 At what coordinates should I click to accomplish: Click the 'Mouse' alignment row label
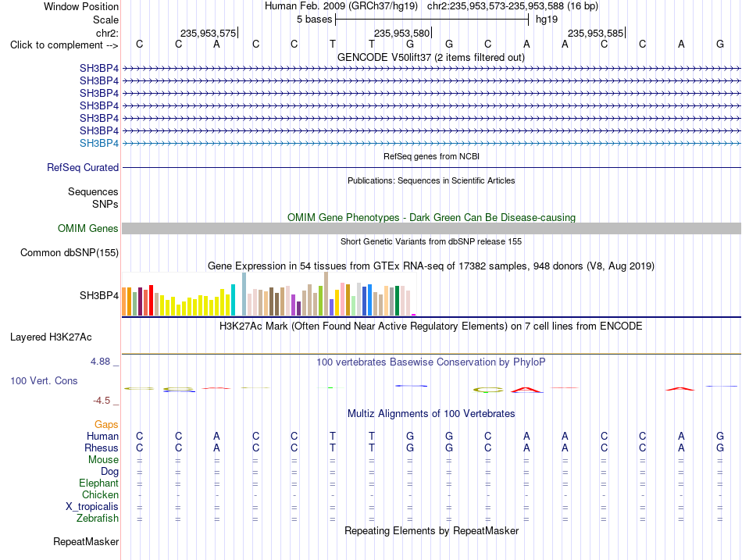click(x=103, y=460)
